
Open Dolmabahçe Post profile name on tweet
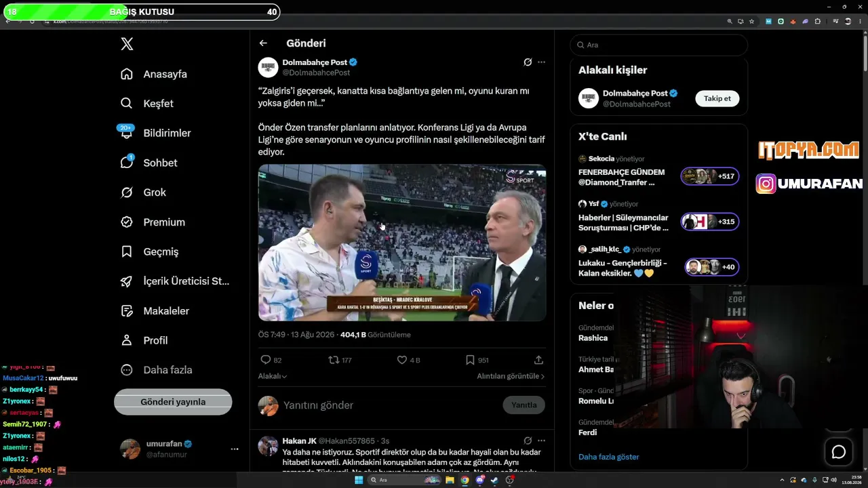tap(315, 62)
